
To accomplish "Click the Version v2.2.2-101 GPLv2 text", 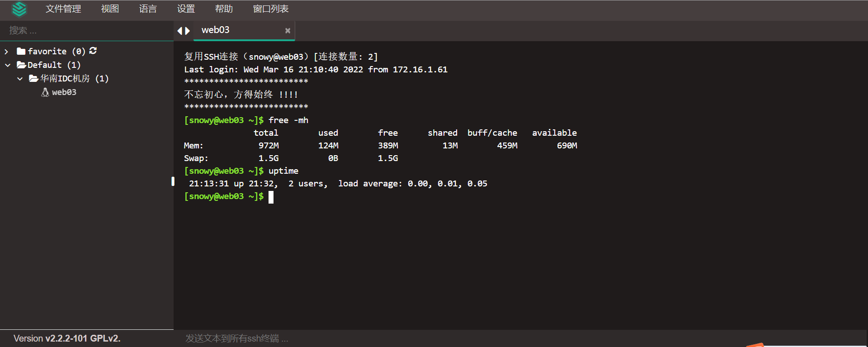I will [67, 338].
